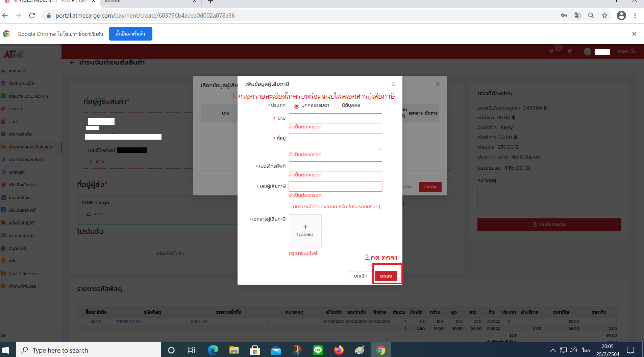
Task: Click ตั้งเป็นค่าเริ่มต้น default browser button
Action: tap(130, 34)
